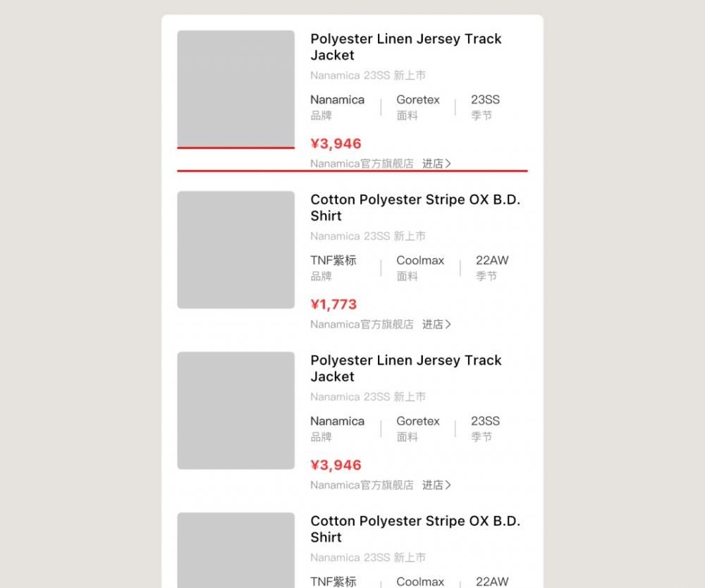The image size is (705, 588).
Task: Open third listing's Track Jacket title
Action: [x=405, y=368]
